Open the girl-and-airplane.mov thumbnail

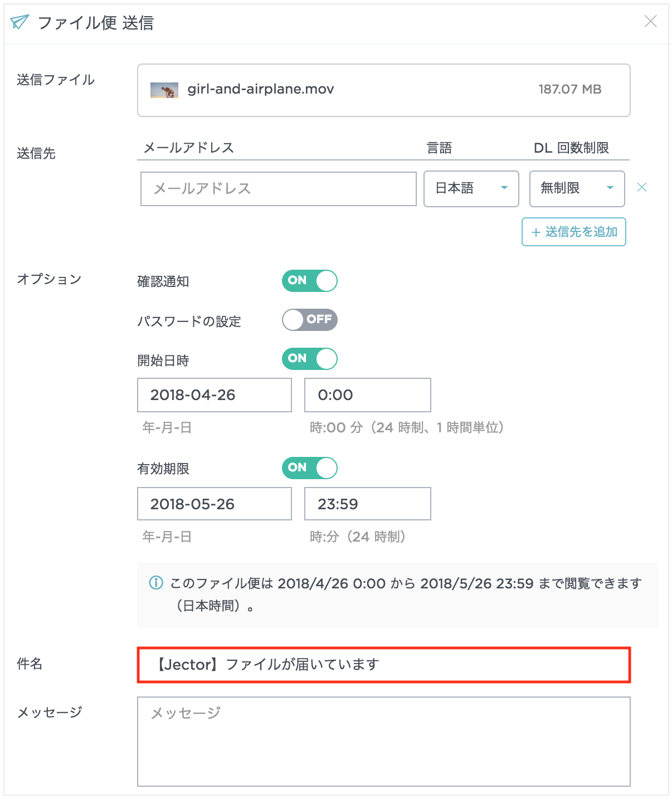pyautogui.click(x=164, y=90)
